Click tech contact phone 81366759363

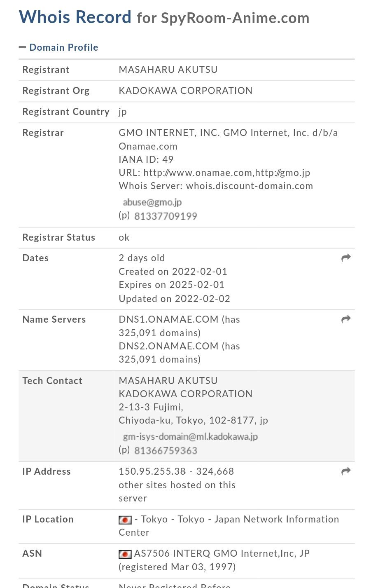(x=166, y=451)
